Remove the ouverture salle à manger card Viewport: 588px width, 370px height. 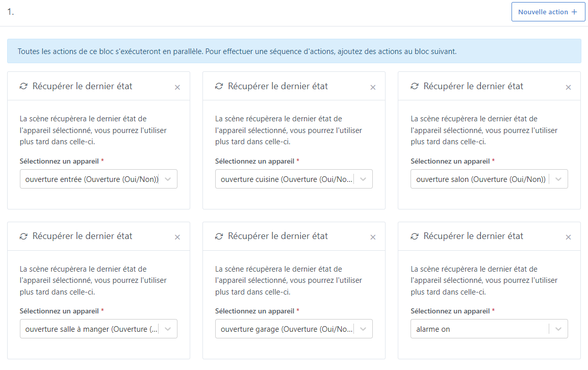coord(177,237)
